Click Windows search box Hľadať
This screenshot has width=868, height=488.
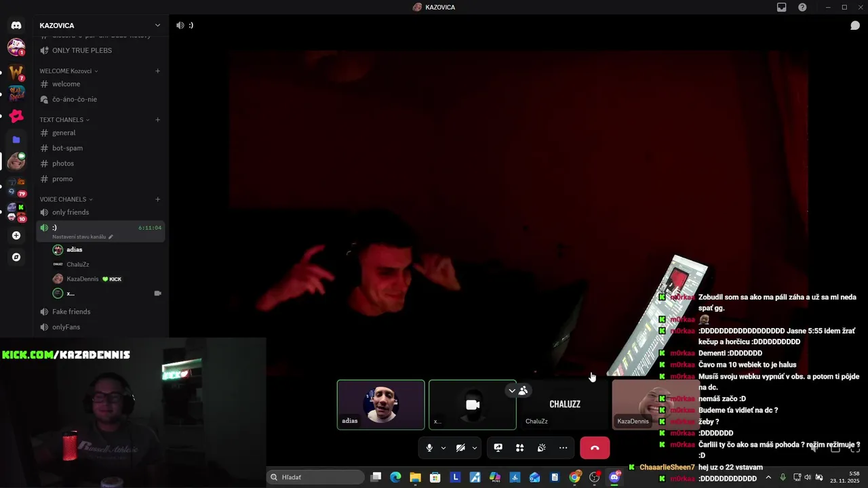click(315, 478)
